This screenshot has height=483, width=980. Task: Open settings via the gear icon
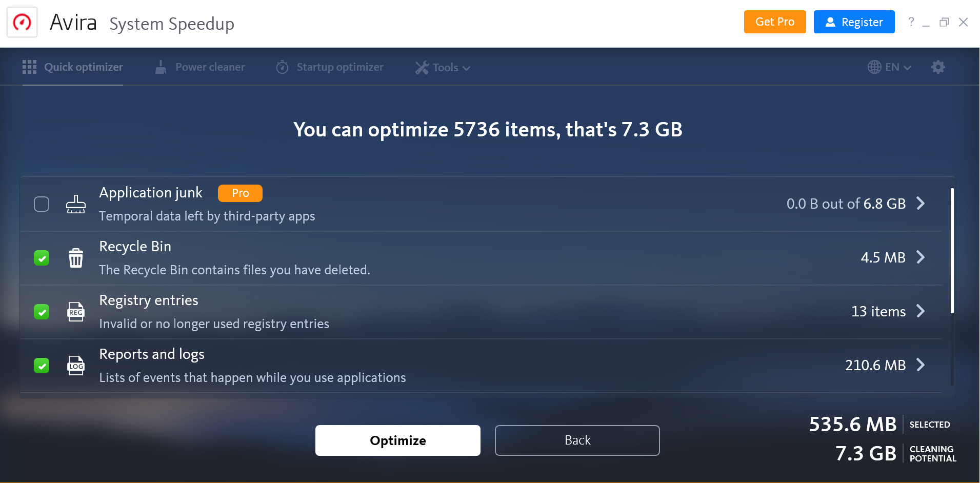pos(938,67)
